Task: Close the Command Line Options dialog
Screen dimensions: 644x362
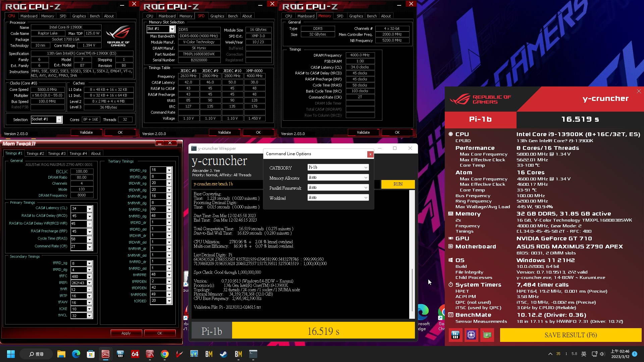Action: tap(370, 154)
